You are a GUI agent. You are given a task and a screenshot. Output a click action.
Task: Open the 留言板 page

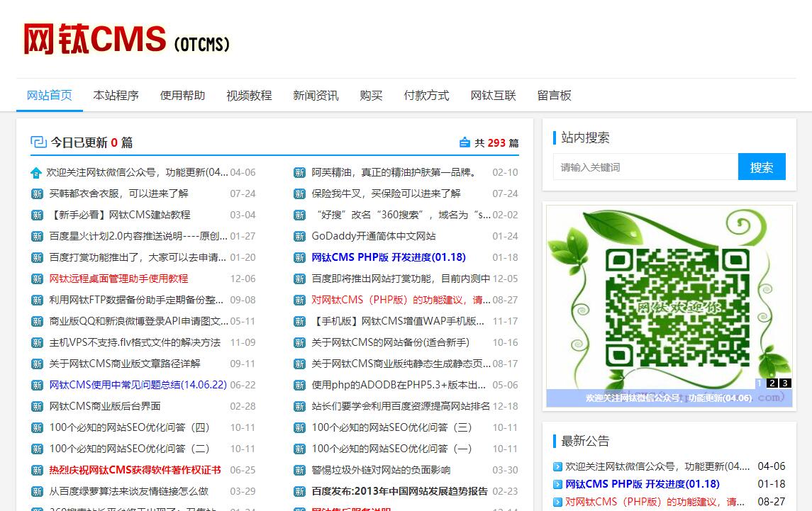[554, 95]
